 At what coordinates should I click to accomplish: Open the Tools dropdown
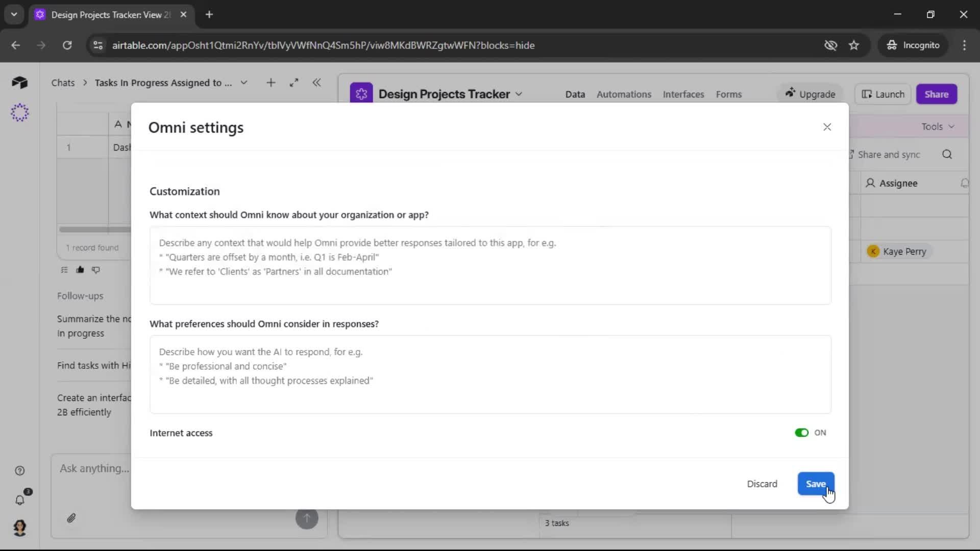(x=938, y=127)
